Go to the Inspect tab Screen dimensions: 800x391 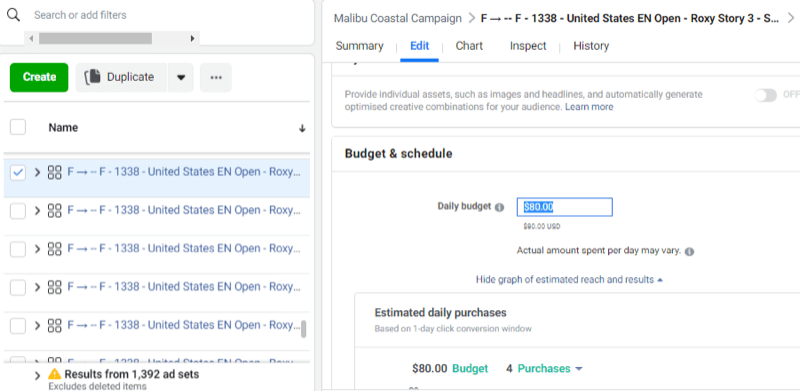[x=528, y=46]
